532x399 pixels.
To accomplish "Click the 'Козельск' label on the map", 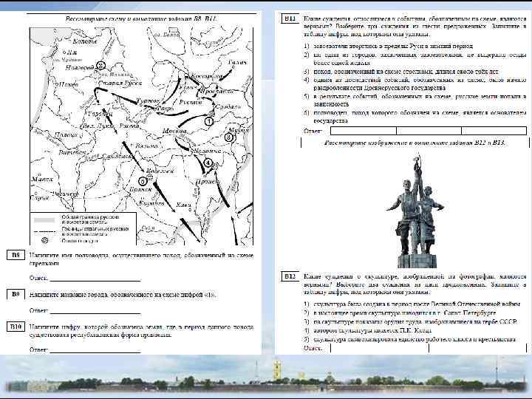I will [160, 171].
